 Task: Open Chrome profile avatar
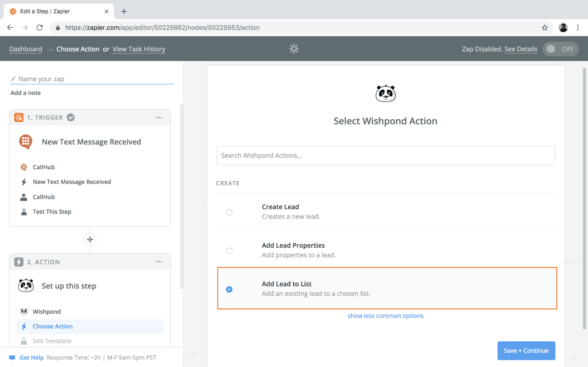563,28
